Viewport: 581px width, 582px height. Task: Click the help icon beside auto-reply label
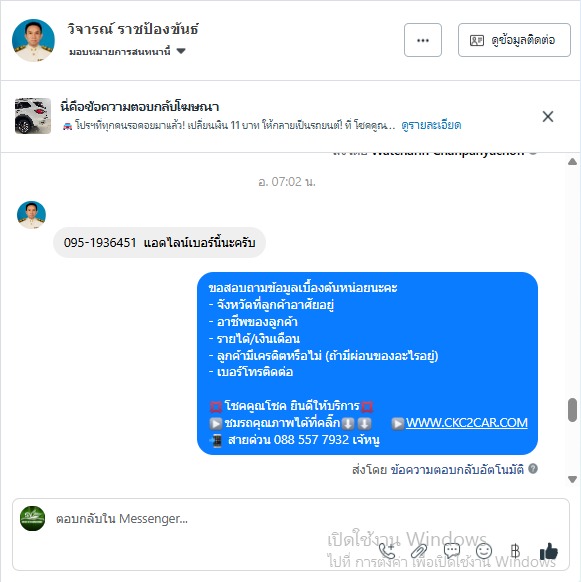click(x=533, y=469)
